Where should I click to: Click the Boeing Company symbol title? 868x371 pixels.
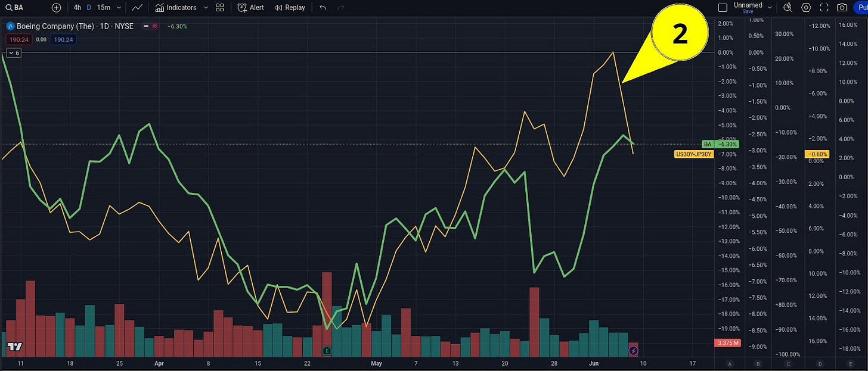coord(75,26)
